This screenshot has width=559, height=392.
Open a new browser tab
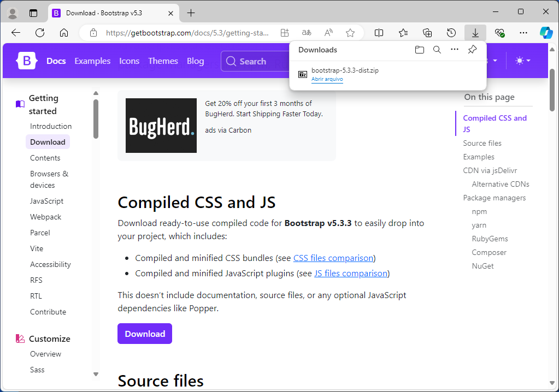[191, 13]
